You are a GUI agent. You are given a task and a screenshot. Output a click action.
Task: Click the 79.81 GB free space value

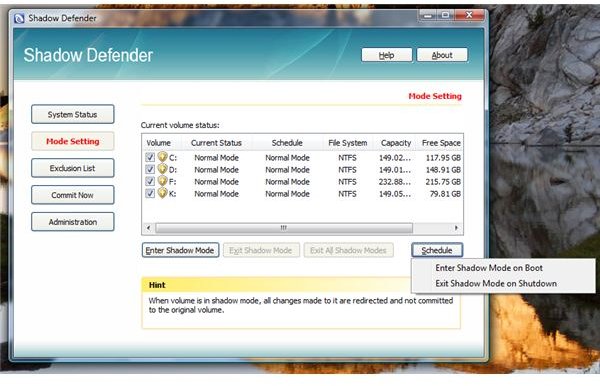(445, 194)
